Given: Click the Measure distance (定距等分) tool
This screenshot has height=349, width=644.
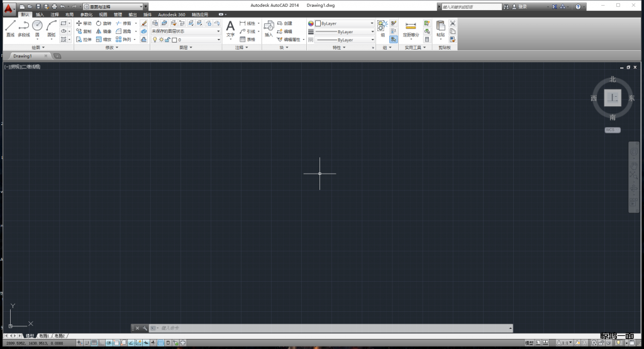Looking at the screenshot, I should coord(411,29).
